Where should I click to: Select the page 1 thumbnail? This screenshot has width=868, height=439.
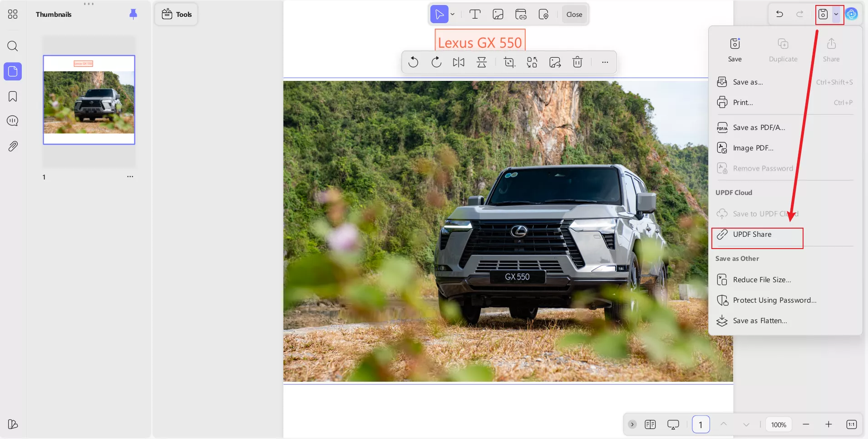[89, 100]
